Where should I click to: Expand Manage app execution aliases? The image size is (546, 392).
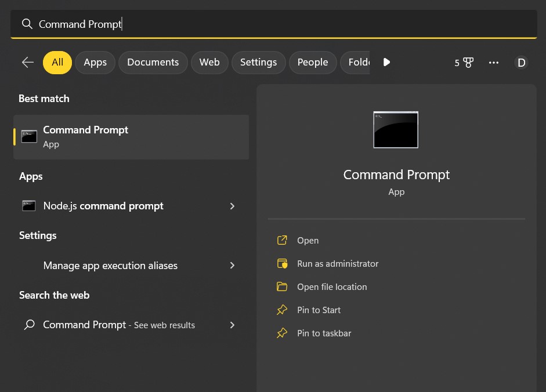pos(232,265)
